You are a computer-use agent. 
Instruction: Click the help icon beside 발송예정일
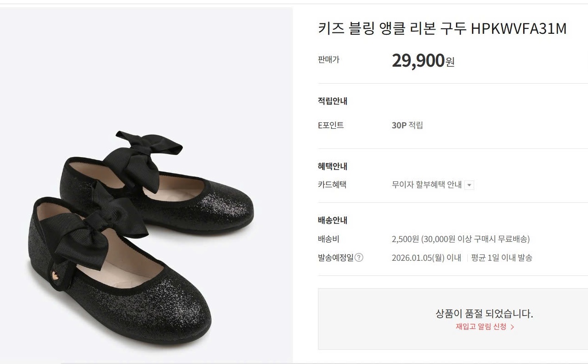(359, 258)
